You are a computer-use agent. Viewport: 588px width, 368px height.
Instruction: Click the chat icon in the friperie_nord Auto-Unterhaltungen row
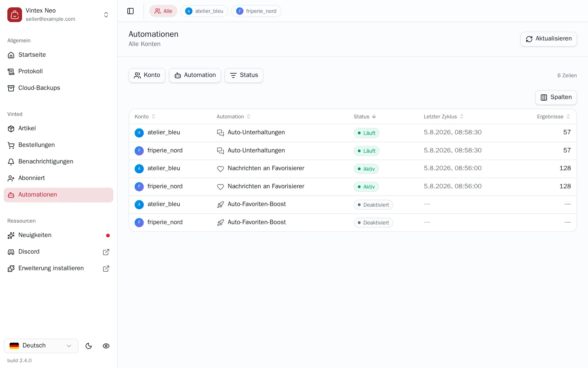(x=221, y=151)
